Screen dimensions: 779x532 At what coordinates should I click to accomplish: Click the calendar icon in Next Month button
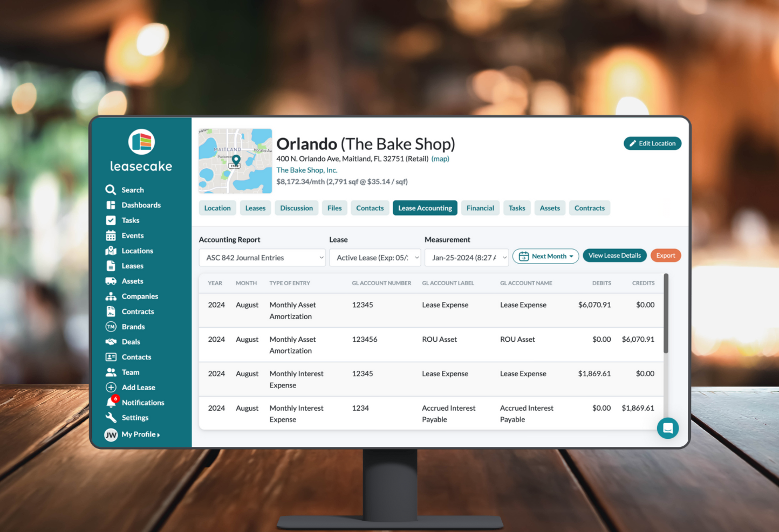tap(524, 257)
